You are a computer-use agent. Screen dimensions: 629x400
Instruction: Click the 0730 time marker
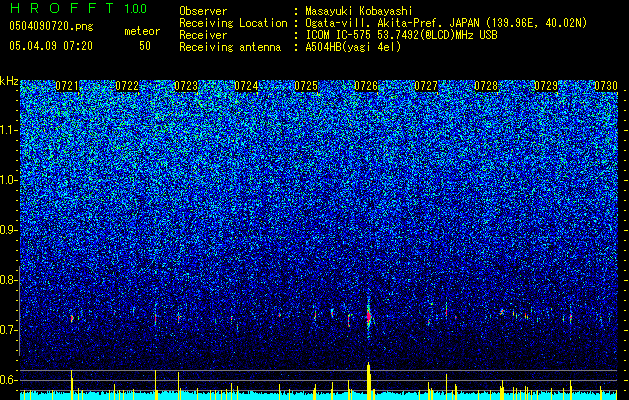pyautogui.click(x=606, y=86)
